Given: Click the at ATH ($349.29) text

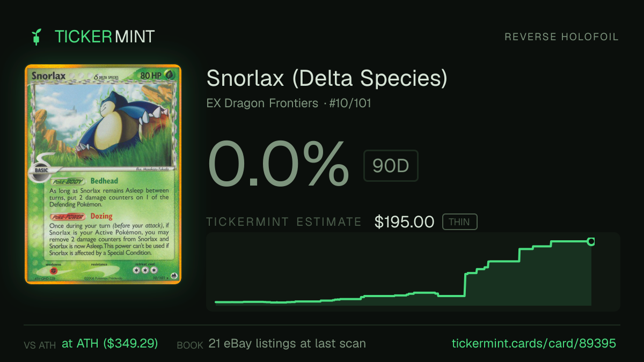Looking at the screenshot, I should pos(110,343).
